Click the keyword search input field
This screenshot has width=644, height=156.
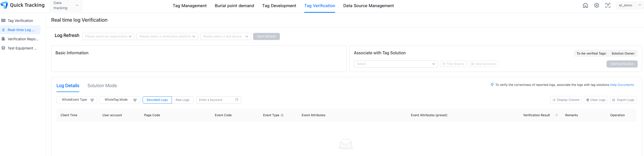pos(216,100)
